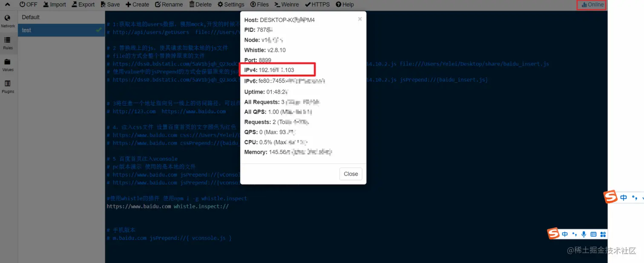Toggle punctuation mode on the microphone Sogou bar
Viewport: 644px width, 263px height.
pos(574,234)
